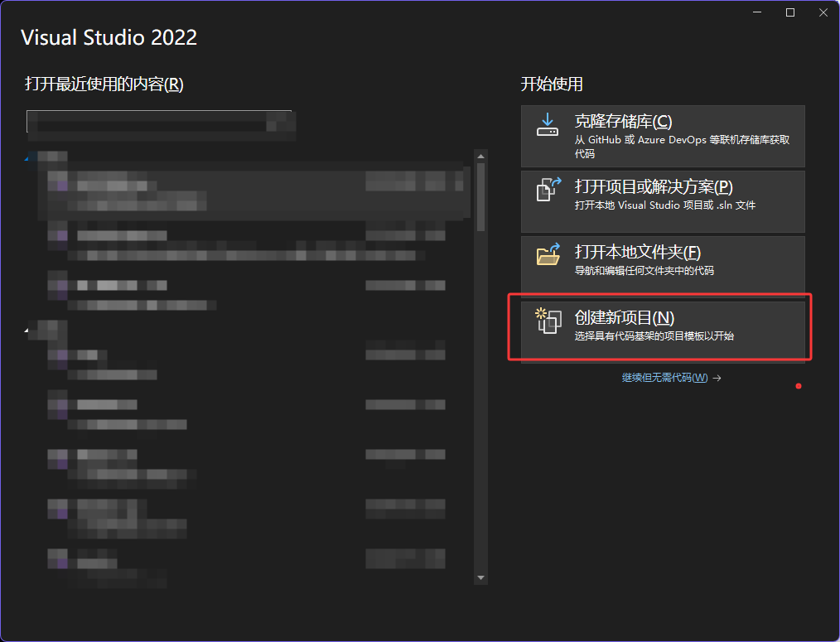The height and width of the screenshot is (642, 840).
Task: Click scroll down arrow of recent list
Action: 480,577
